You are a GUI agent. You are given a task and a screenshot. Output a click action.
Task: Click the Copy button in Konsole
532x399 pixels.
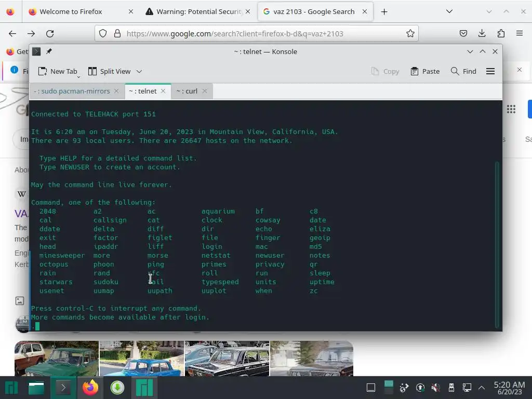coord(385,71)
